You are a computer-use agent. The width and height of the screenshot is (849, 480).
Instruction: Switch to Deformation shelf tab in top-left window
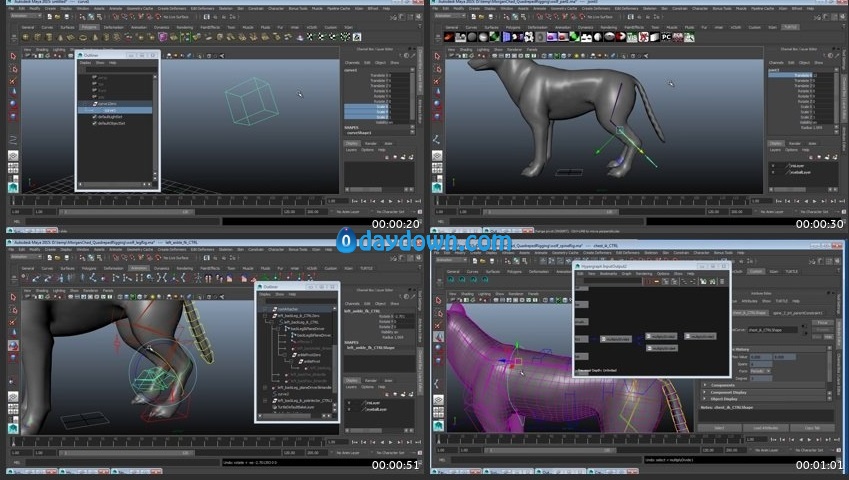[113, 27]
